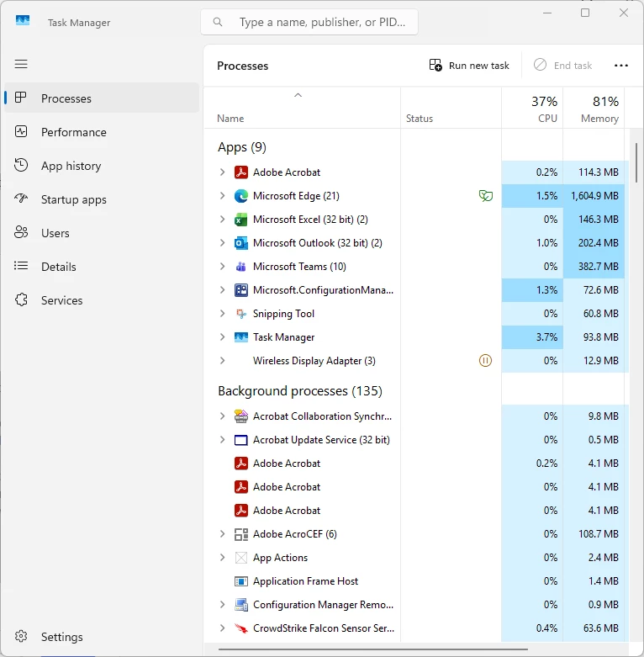Click the vertical scrollbar thumb
644x657 pixels.
(636, 162)
